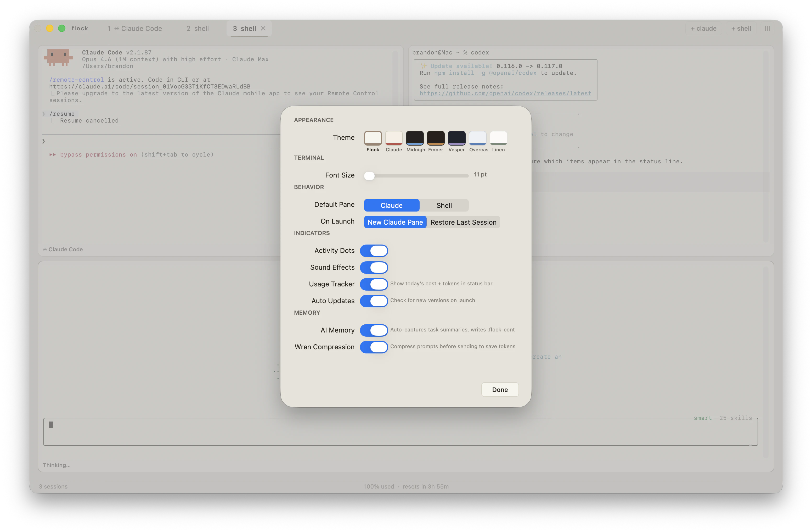Choose the Linen theme swatch
Screen dimensions: 812x532
pos(498,138)
